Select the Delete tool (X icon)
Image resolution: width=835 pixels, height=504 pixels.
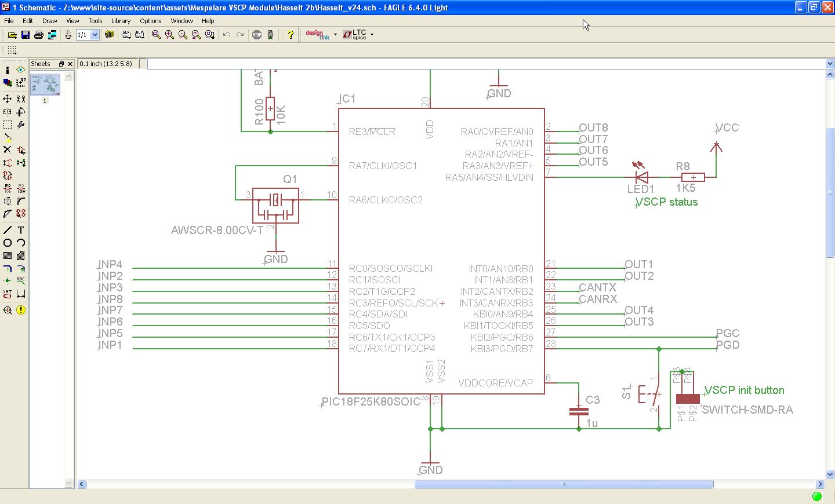(x=8, y=150)
